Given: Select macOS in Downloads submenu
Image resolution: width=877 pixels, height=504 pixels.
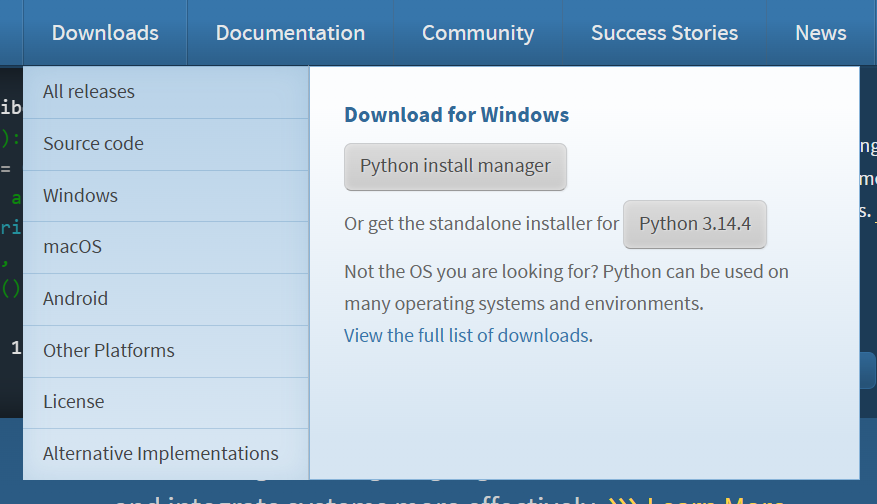Looking at the screenshot, I should coord(166,247).
